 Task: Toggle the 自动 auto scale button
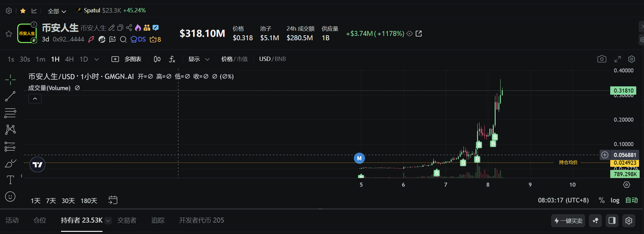pyautogui.click(x=631, y=200)
